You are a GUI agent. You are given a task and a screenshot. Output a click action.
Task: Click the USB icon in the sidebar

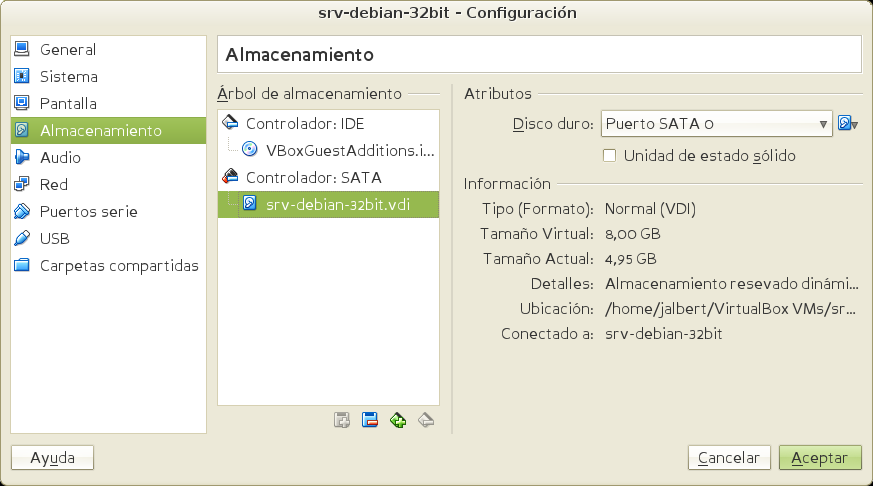[22, 239]
